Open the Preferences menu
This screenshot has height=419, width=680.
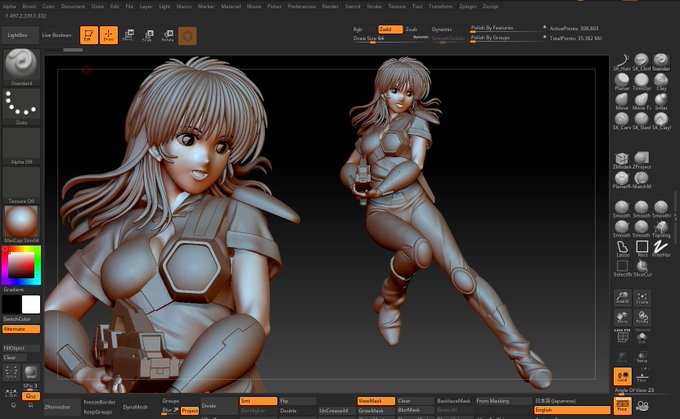pos(302,7)
